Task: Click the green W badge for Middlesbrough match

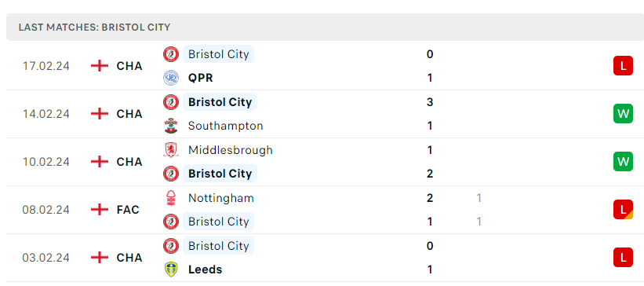Action: 623,161
